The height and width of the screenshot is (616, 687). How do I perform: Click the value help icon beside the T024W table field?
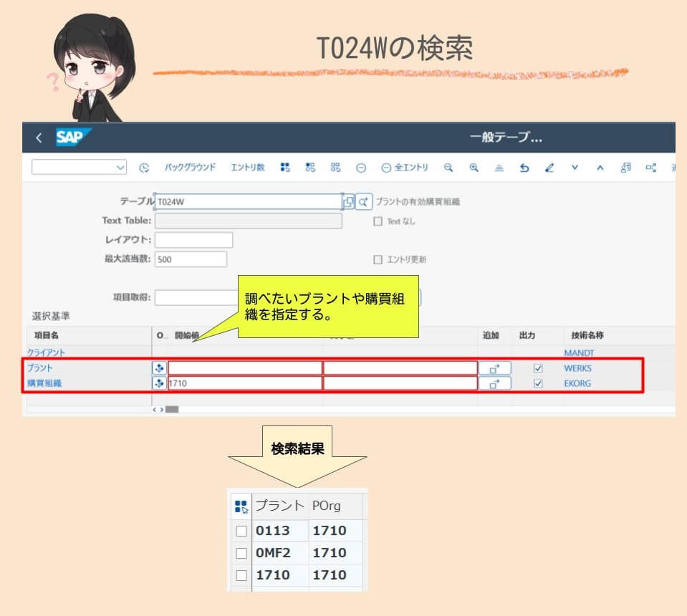349,201
